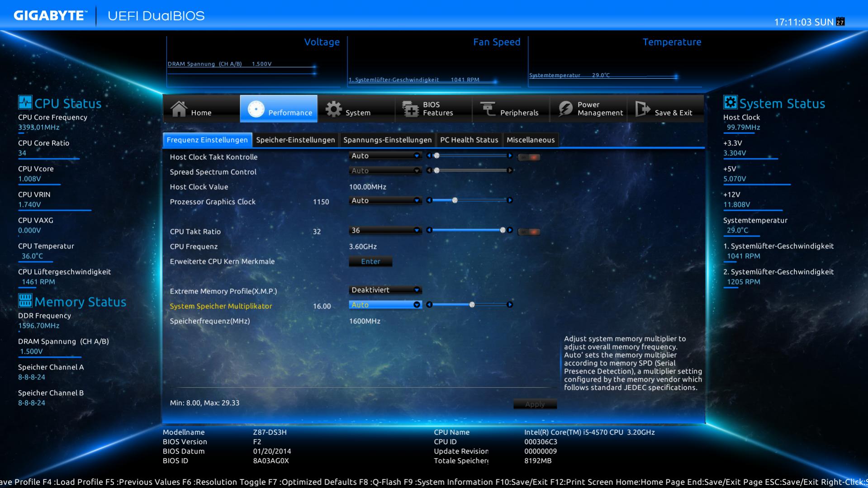868x488 pixels.
Task: Open the PC Health Status tab
Action: (469, 140)
